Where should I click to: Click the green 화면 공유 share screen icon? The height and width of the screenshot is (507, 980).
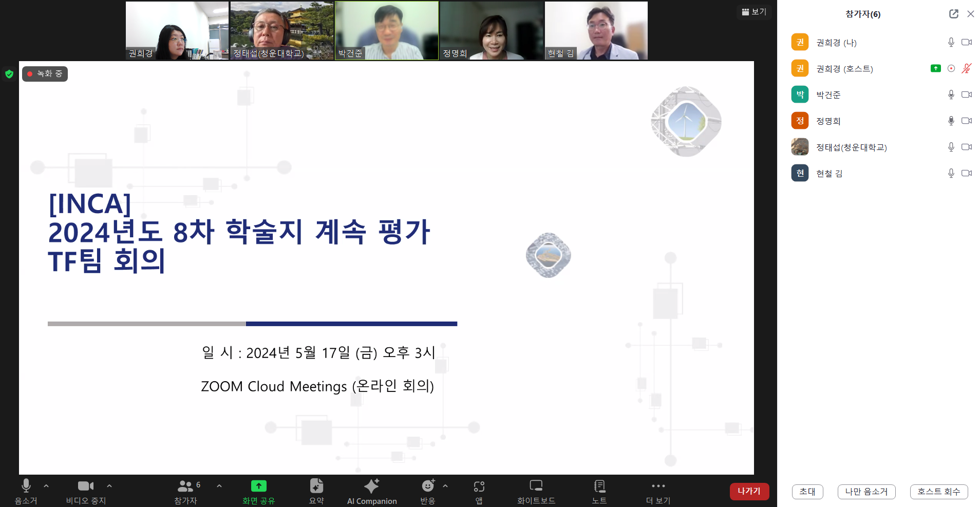[259, 486]
